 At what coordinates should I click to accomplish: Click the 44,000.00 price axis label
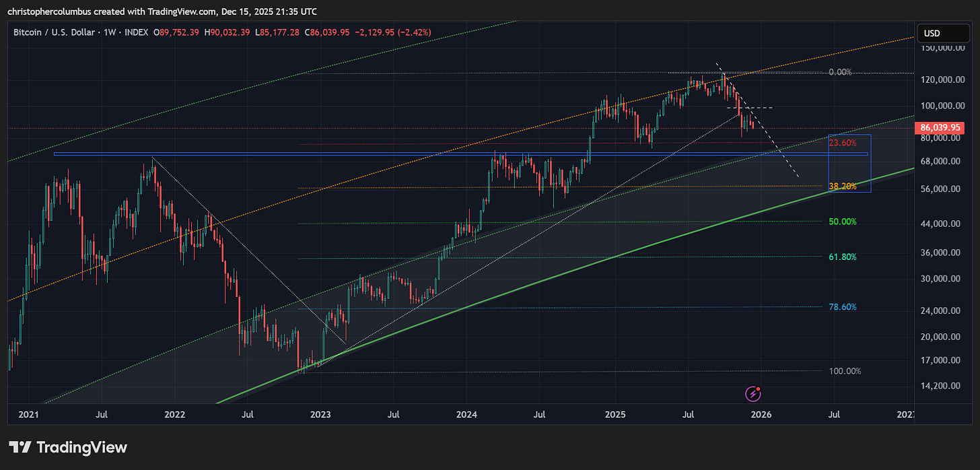tap(942, 224)
